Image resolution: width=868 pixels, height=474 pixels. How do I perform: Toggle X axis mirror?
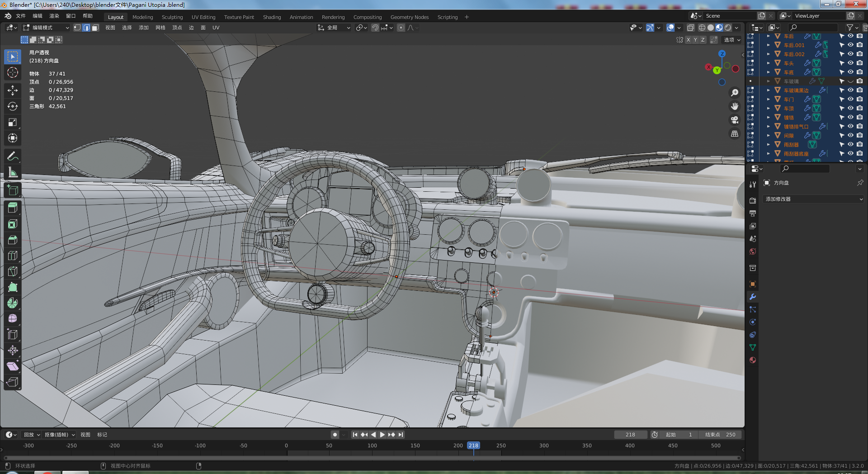pos(688,40)
